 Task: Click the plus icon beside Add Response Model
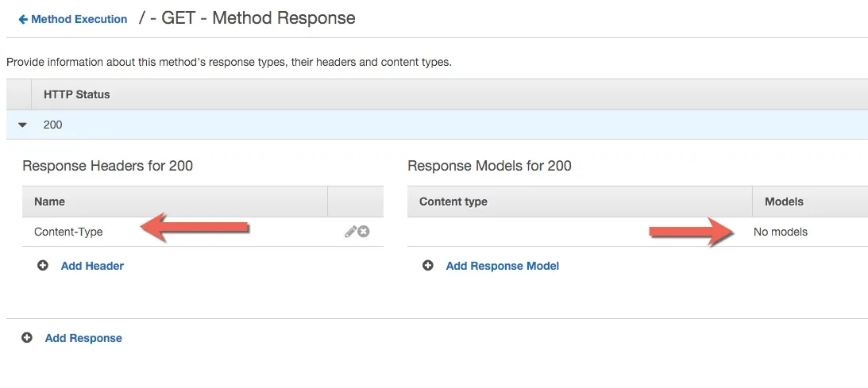coord(428,266)
